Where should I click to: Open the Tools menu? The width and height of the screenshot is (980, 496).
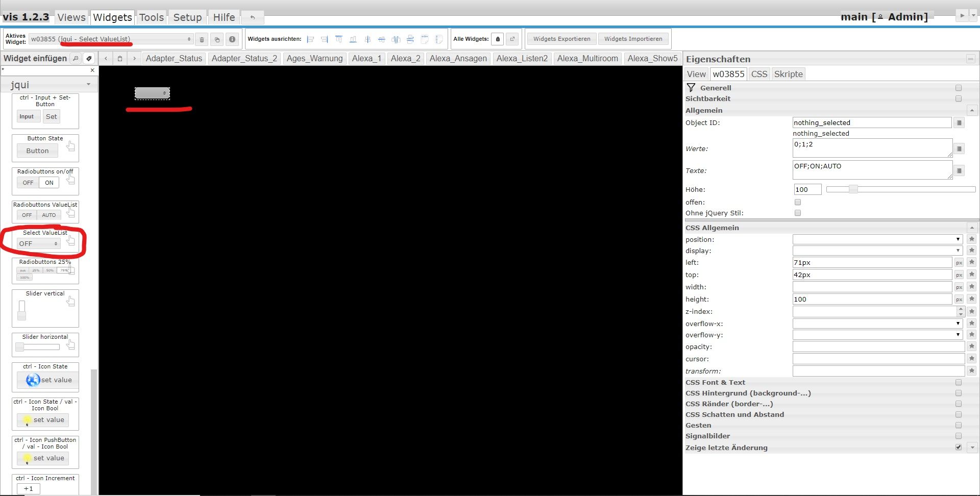click(x=152, y=17)
